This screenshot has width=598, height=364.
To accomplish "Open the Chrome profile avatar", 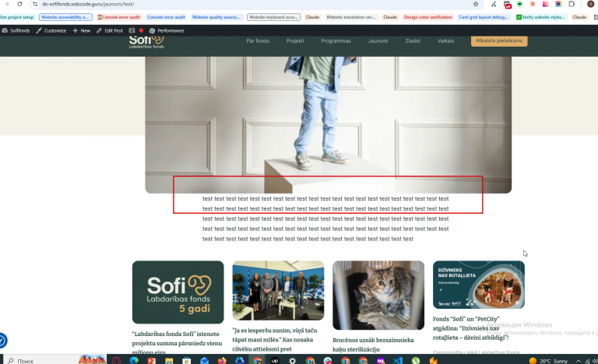I will point(591,4).
